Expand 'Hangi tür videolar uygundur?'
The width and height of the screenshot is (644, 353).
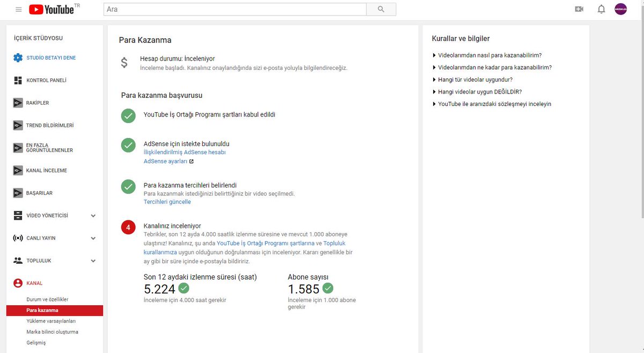(x=472, y=80)
